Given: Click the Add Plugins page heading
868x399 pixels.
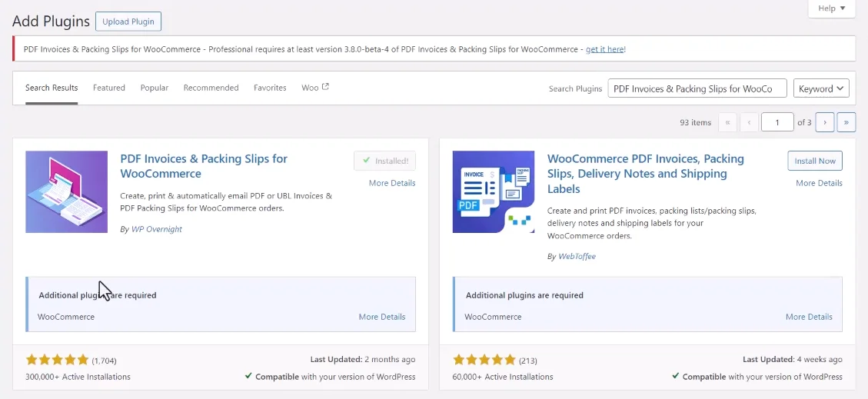Looking at the screenshot, I should click(51, 22).
